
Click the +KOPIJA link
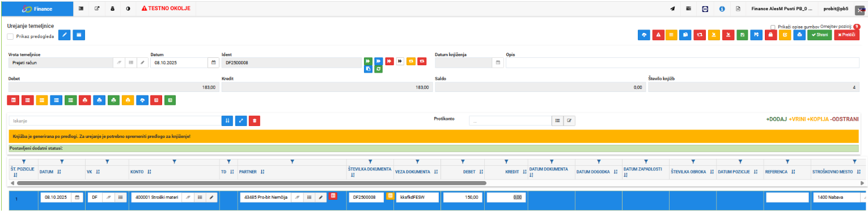pyautogui.click(x=818, y=119)
